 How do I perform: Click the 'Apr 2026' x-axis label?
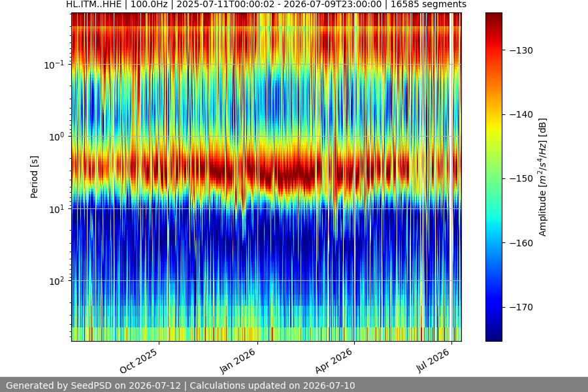pos(334,361)
